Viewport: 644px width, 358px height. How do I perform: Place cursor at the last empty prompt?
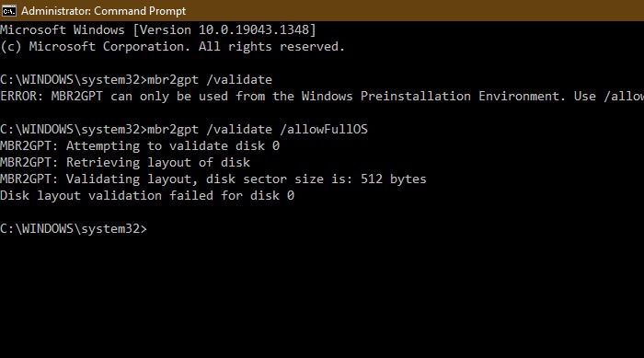coord(151,229)
